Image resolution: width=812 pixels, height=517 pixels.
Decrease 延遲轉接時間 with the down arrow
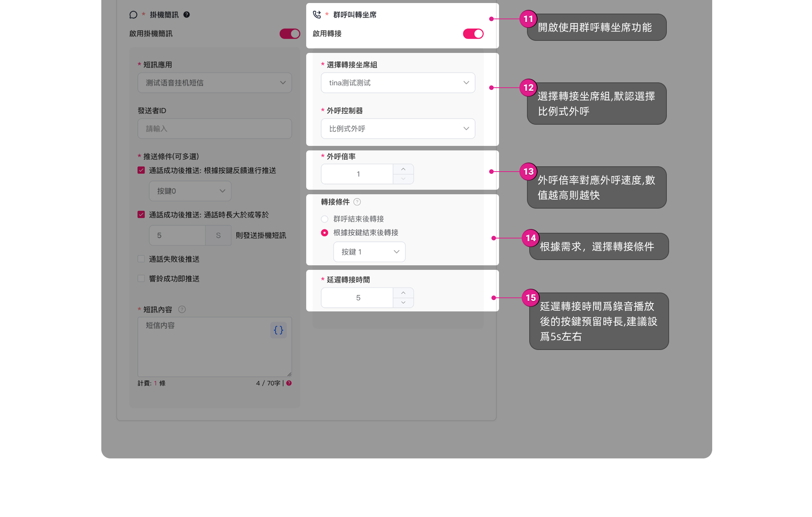point(403,303)
